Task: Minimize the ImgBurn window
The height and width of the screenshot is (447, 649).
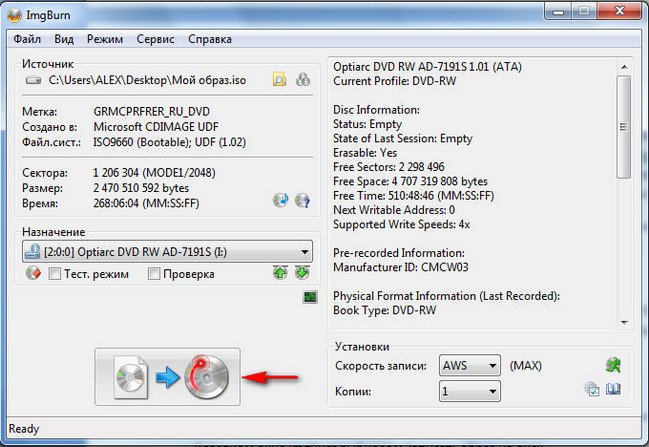Action: (x=558, y=12)
